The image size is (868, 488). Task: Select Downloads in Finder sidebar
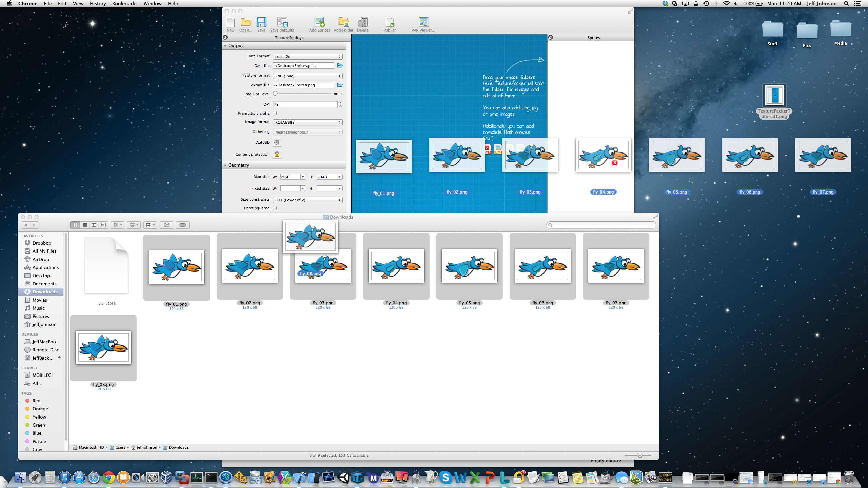41,292
